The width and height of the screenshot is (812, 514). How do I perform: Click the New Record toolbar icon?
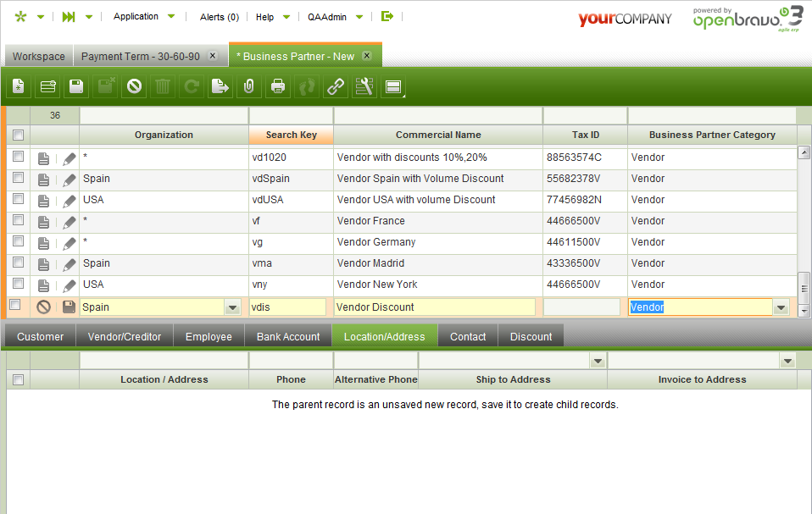click(19, 86)
